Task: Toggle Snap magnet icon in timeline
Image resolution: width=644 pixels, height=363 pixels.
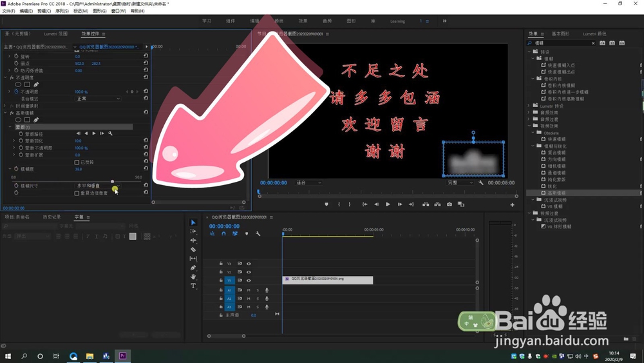Action: (223, 233)
